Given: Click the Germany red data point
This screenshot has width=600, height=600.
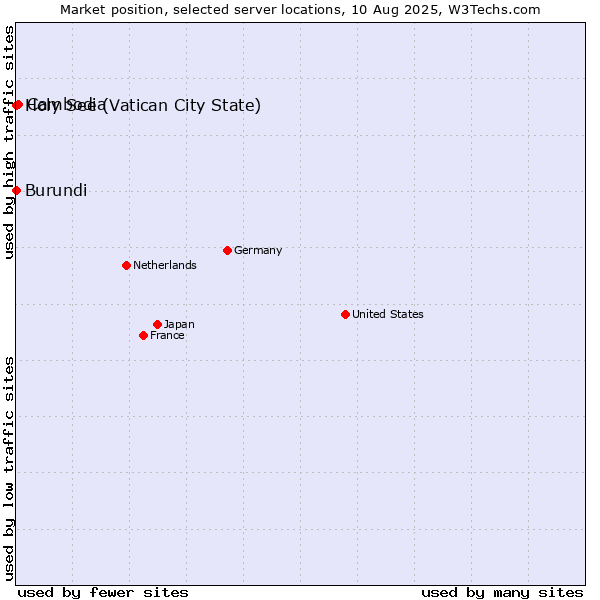Looking at the screenshot, I should (x=227, y=251).
